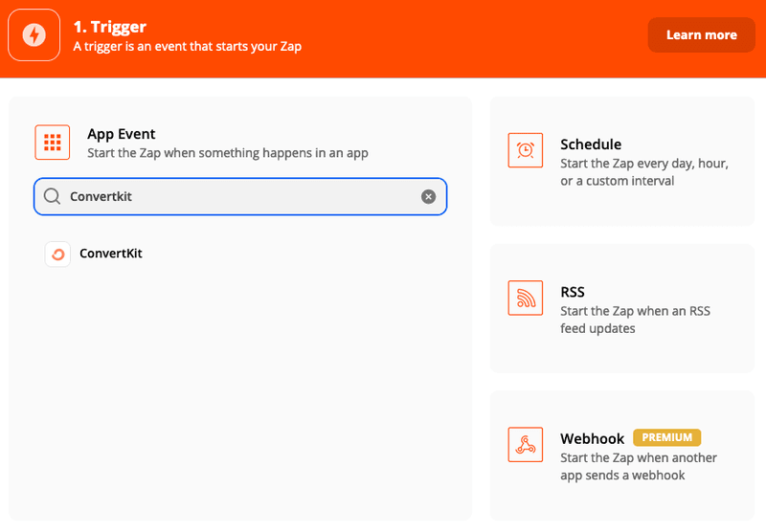Click the Webhook icon
This screenshot has height=532, width=766.
(525, 445)
